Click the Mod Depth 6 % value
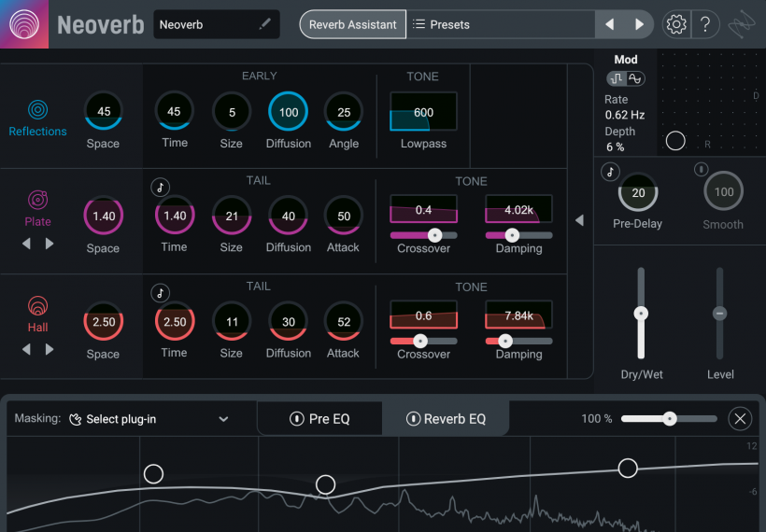The image size is (766, 532). coord(615,147)
